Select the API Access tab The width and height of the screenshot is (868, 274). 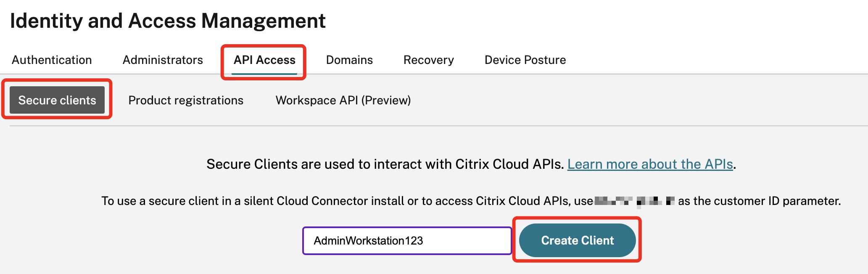point(264,60)
